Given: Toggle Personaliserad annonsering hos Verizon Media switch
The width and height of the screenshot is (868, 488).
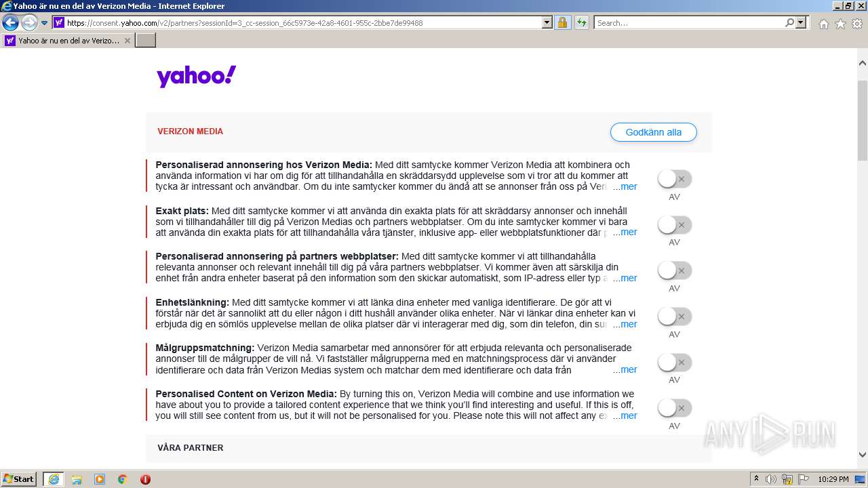Looking at the screenshot, I should (x=674, y=179).
